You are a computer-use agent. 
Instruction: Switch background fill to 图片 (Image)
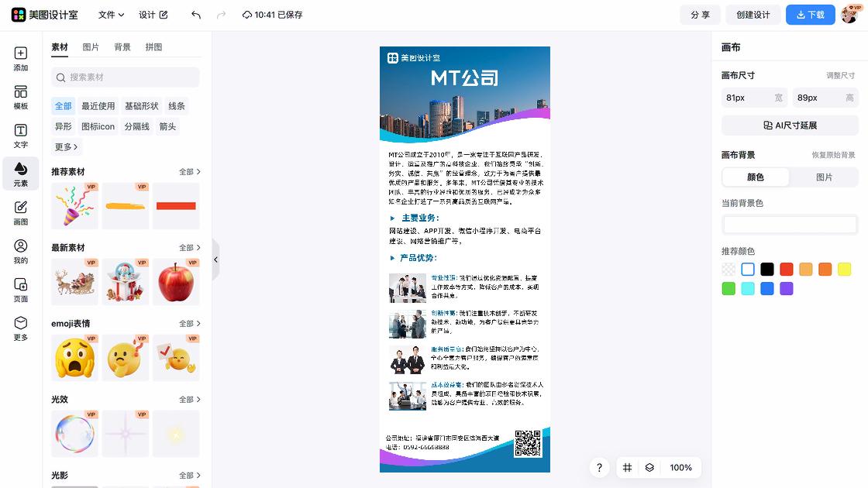[824, 177]
